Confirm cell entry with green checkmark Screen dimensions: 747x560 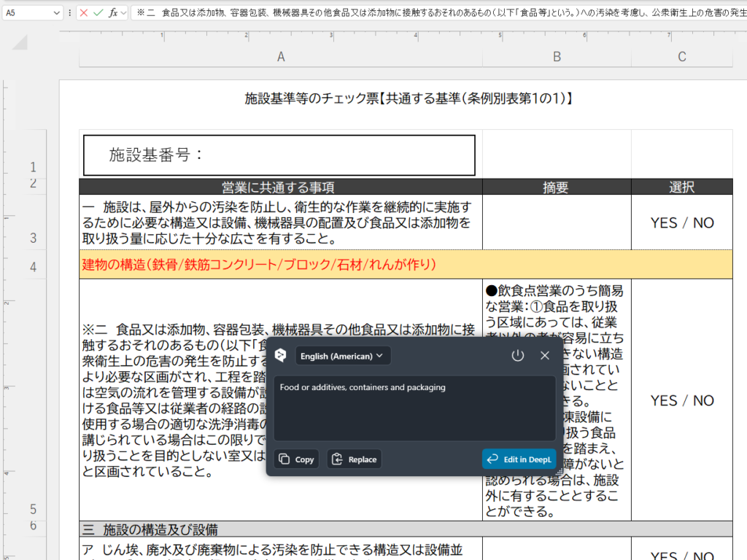coord(98,12)
